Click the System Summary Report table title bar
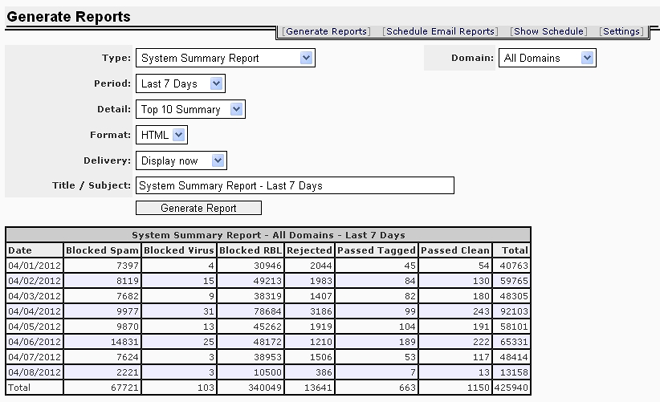The width and height of the screenshot is (660, 402). [x=268, y=235]
